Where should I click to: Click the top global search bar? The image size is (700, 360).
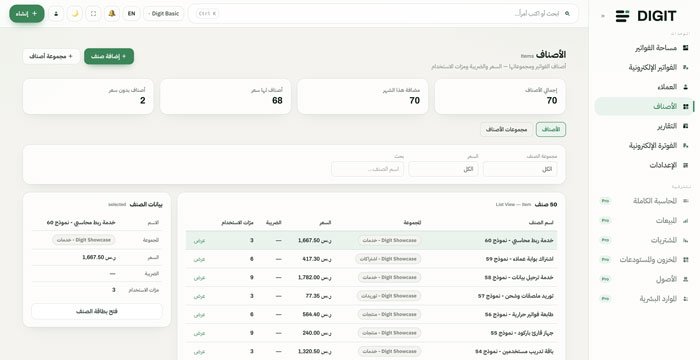coord(383,14)
